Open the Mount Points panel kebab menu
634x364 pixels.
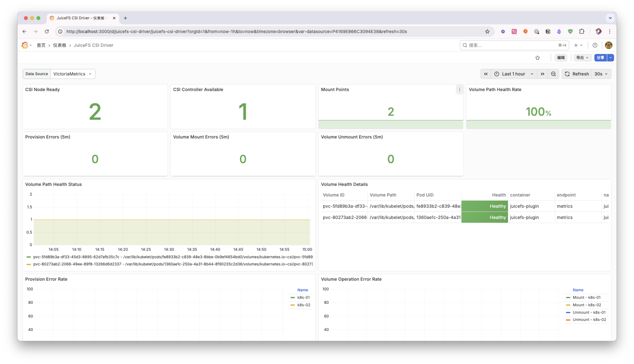459,90
